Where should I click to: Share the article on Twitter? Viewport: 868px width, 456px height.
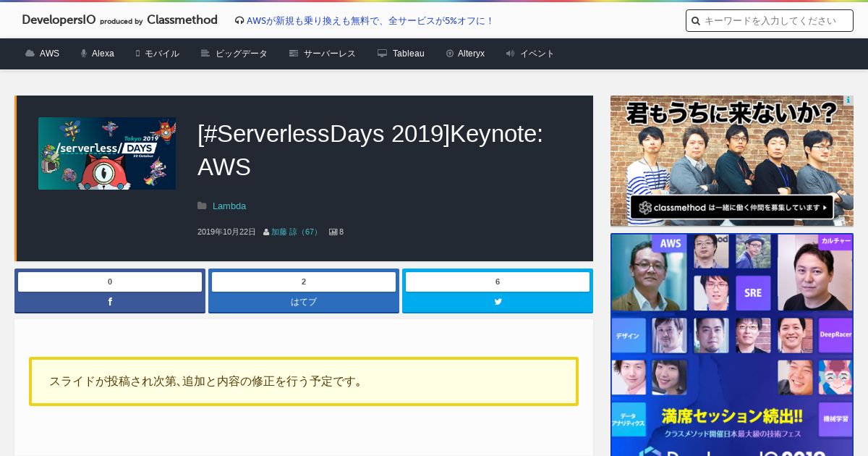(498, 302)
